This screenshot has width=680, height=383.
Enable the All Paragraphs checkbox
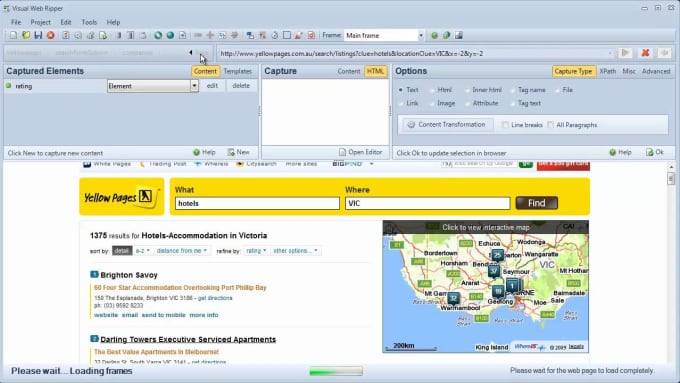click(550, 125)
